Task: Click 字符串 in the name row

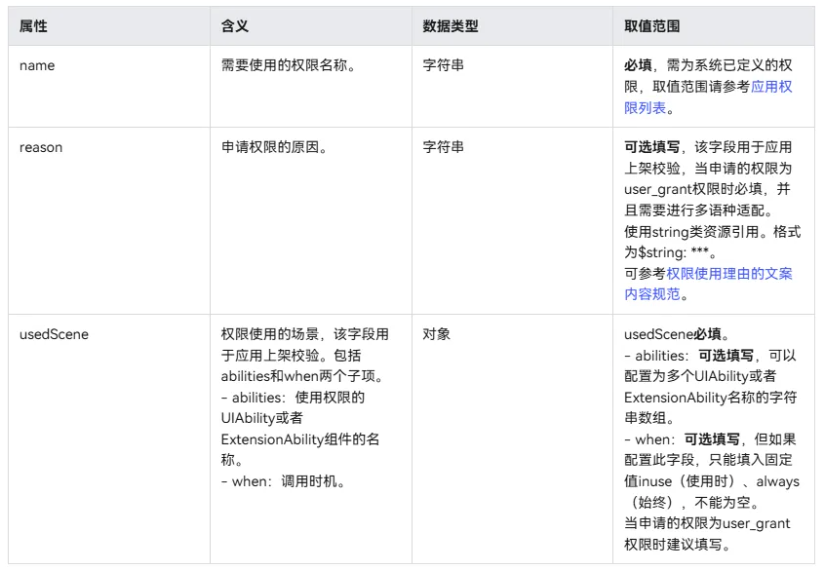Action: pos(443,65)
